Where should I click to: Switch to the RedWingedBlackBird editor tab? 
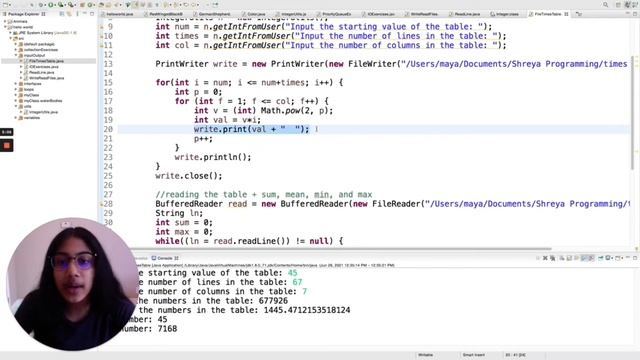163,14
